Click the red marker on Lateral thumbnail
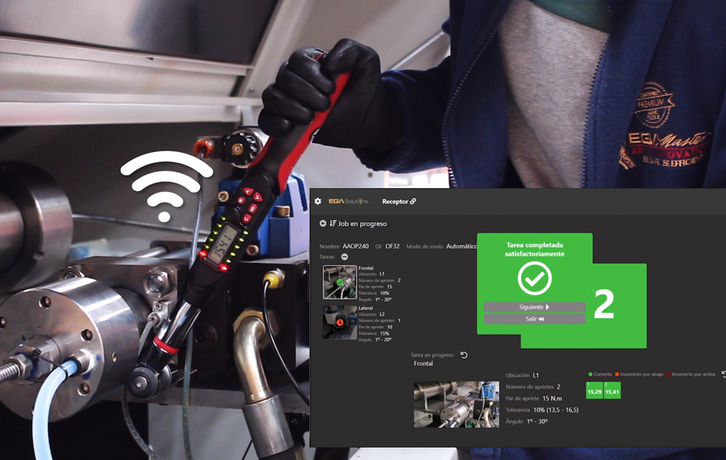726x460 pixels. point(341,321)
